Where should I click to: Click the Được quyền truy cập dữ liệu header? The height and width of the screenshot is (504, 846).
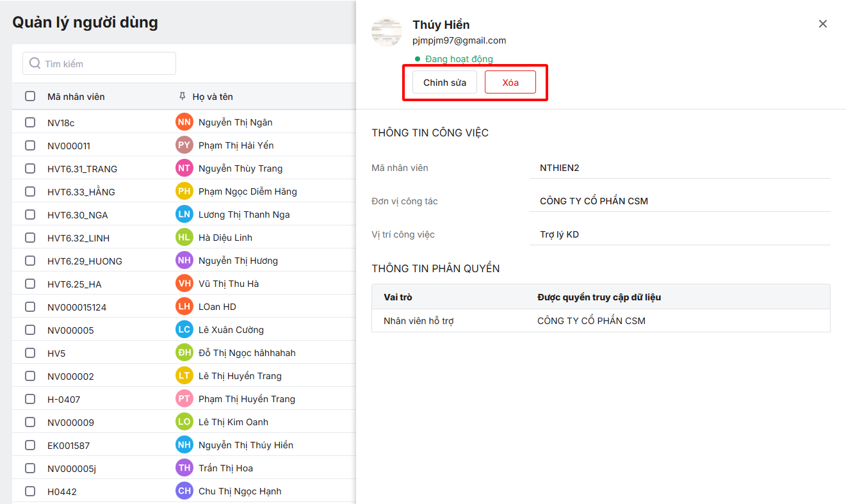pyautogui.click(x=599, y=297)
